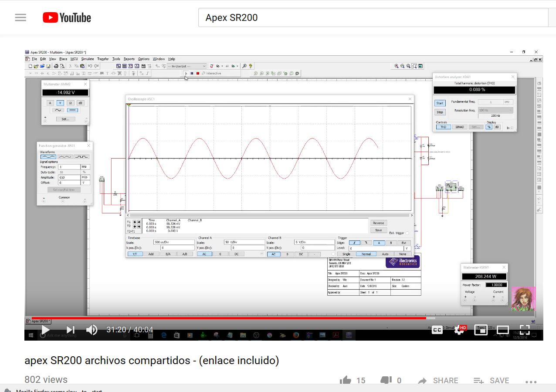The image size is (556, 392).
Task: Click the oscilloscope Save button
Action: [378, 230]
